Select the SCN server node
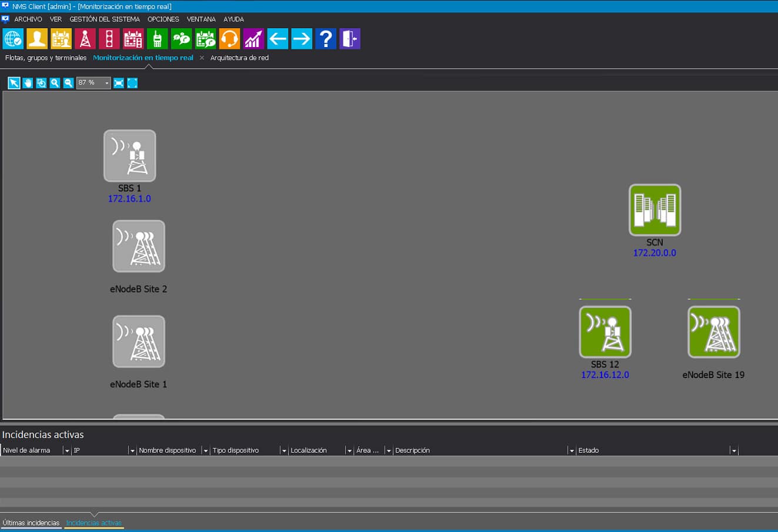 point(655,210)
